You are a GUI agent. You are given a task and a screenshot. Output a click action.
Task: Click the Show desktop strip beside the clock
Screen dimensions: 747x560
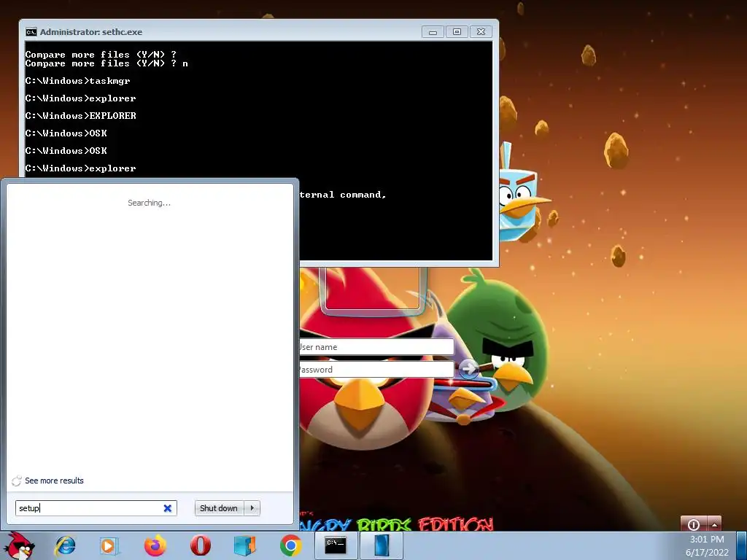(742, 545)
